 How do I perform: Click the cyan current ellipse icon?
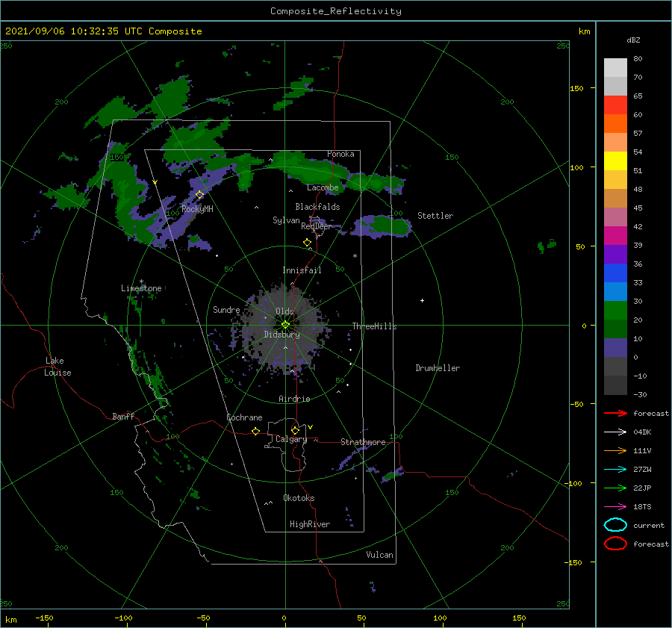pos(615,525)
